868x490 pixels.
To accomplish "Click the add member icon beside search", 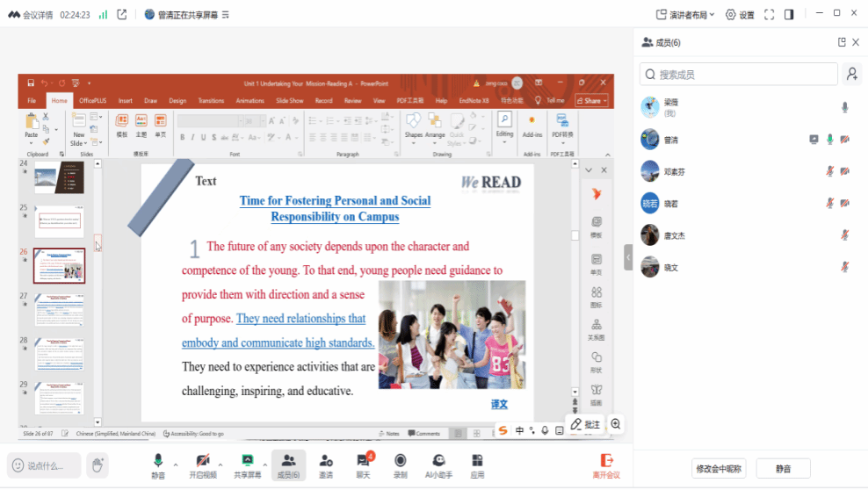I will (x=851, y=75).
